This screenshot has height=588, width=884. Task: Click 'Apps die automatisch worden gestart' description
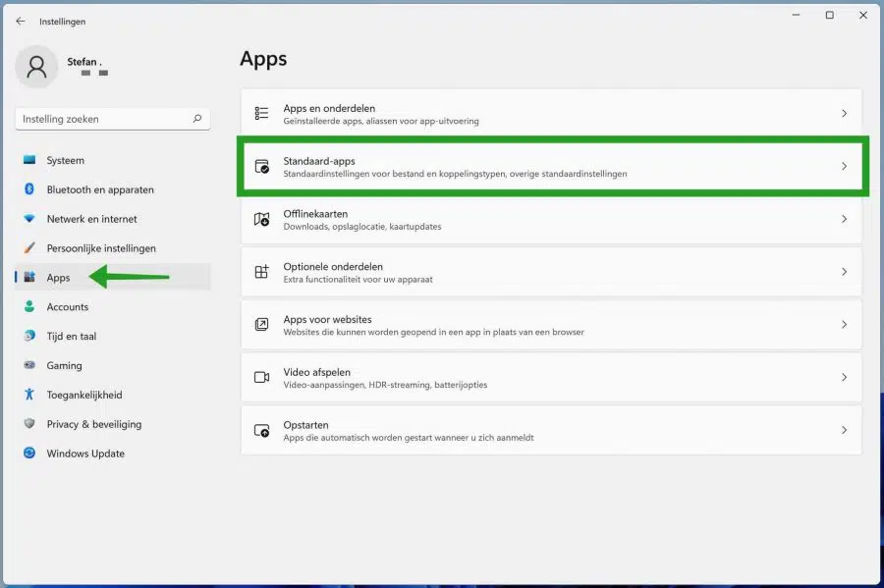click(x=409, y=438)
